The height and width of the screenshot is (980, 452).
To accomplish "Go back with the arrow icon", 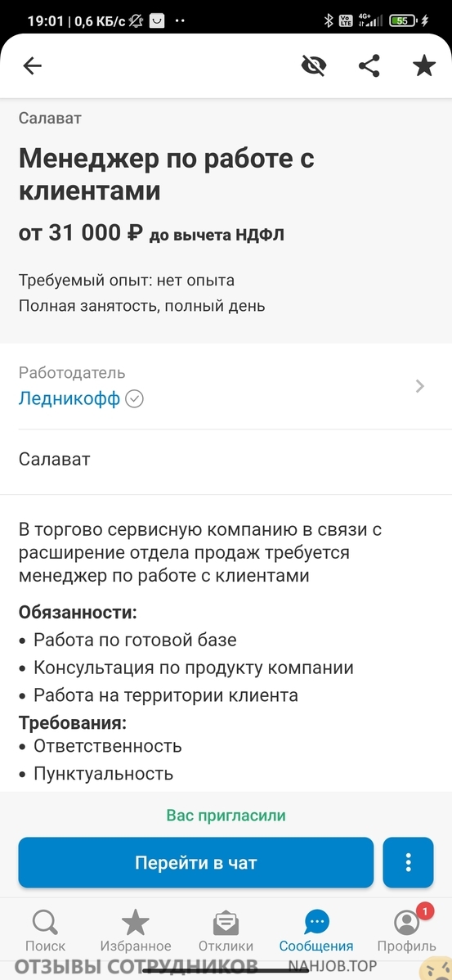I will coord(32,65).
